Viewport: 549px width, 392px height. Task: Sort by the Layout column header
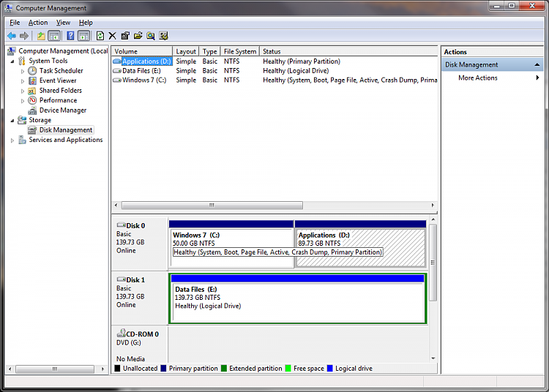(186, 51)
